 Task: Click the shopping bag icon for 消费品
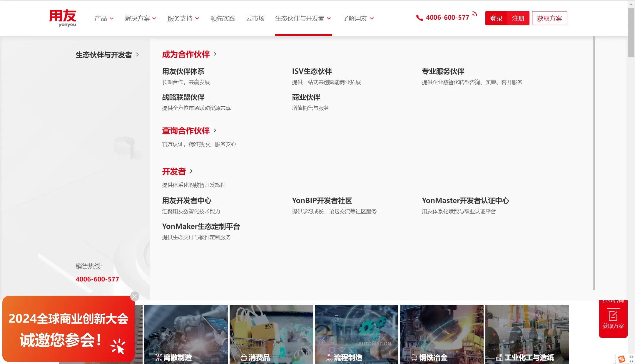pyautogui.click(x=243, y=358)
